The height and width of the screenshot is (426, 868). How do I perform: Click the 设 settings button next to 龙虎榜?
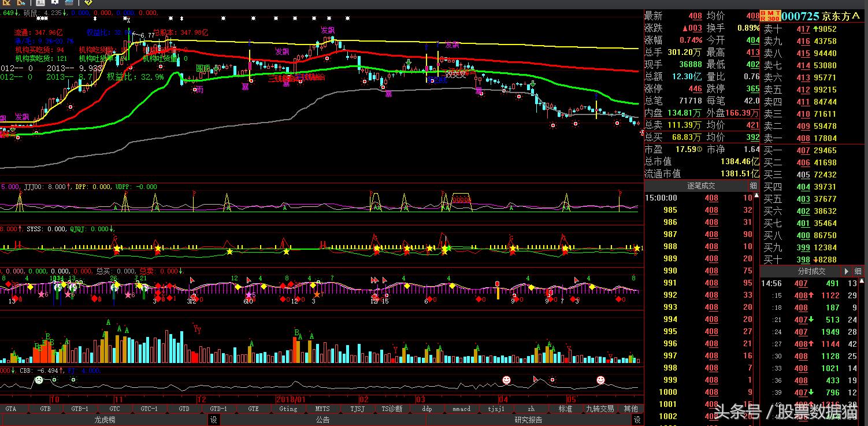pyautogui.click(x=213, y=420)
